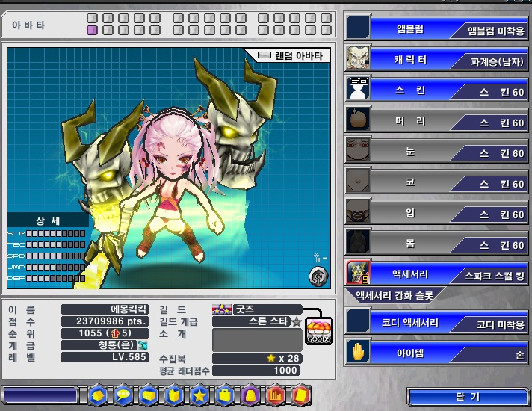Open the red bar chart ranking icon
This screenshot has height=411, width=532.
point(276,395)
